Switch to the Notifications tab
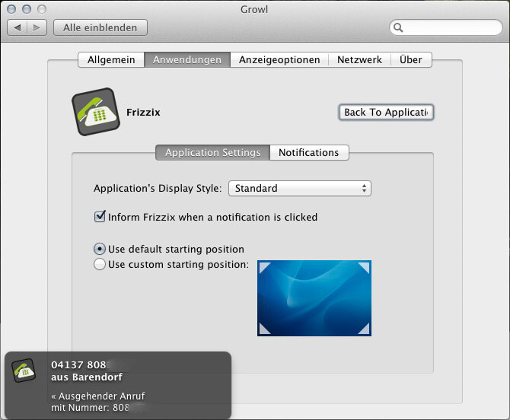This screenshot has height=420, width=510. (x=308, y=152)
